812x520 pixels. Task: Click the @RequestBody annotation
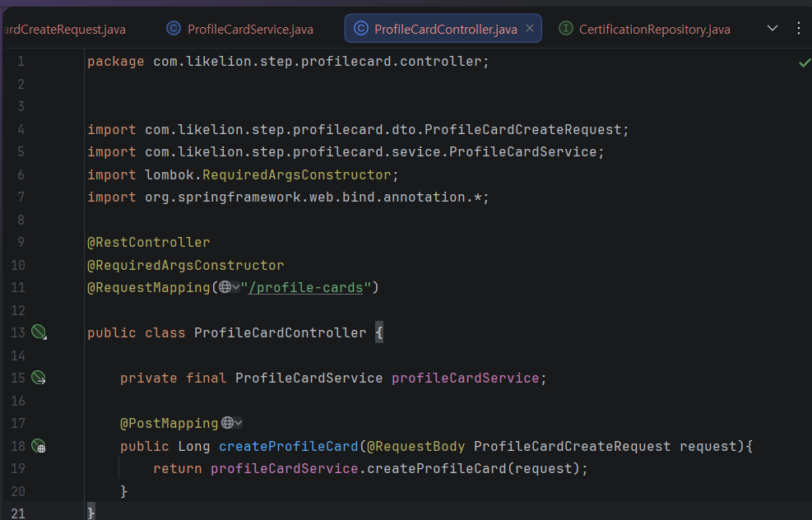415,447
